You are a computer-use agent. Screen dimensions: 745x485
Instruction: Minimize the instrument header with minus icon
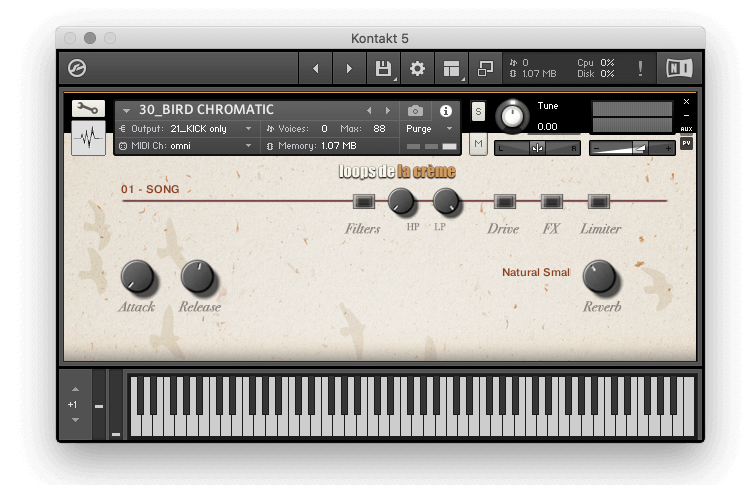(687, 115)
